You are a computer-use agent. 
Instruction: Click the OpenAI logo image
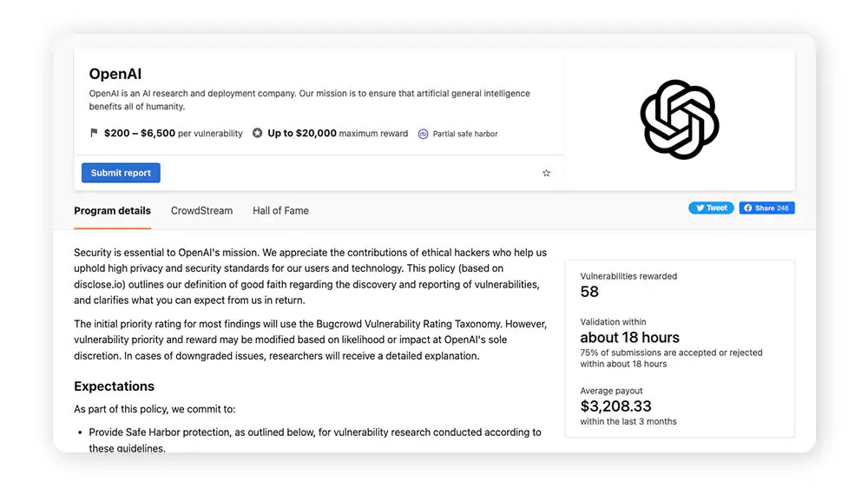[679, 119]
